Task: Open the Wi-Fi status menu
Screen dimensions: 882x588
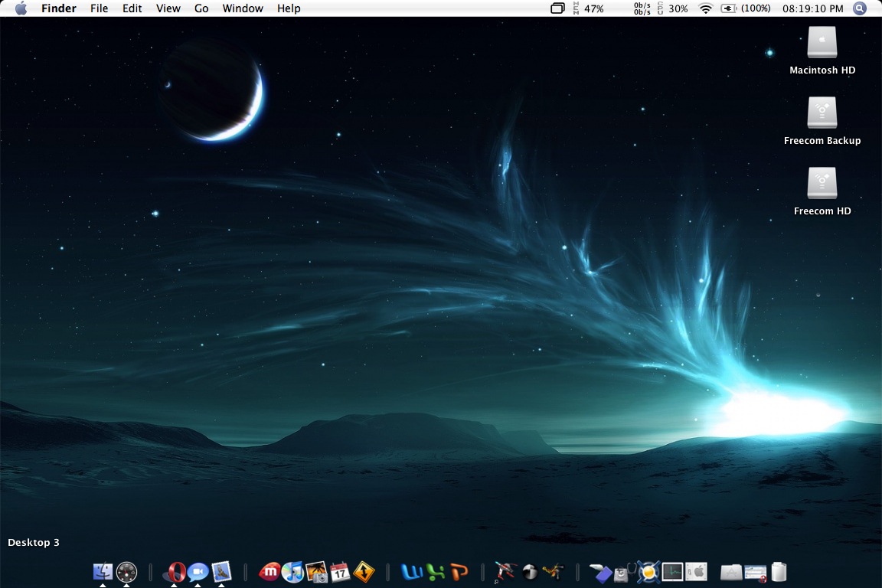Action: click(705, 8)
